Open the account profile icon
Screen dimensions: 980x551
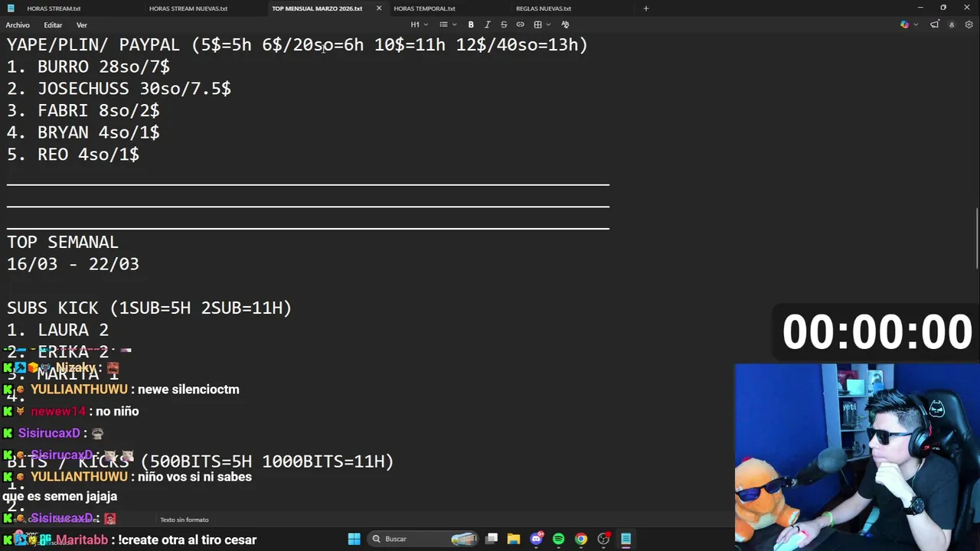tap(952, 24)
